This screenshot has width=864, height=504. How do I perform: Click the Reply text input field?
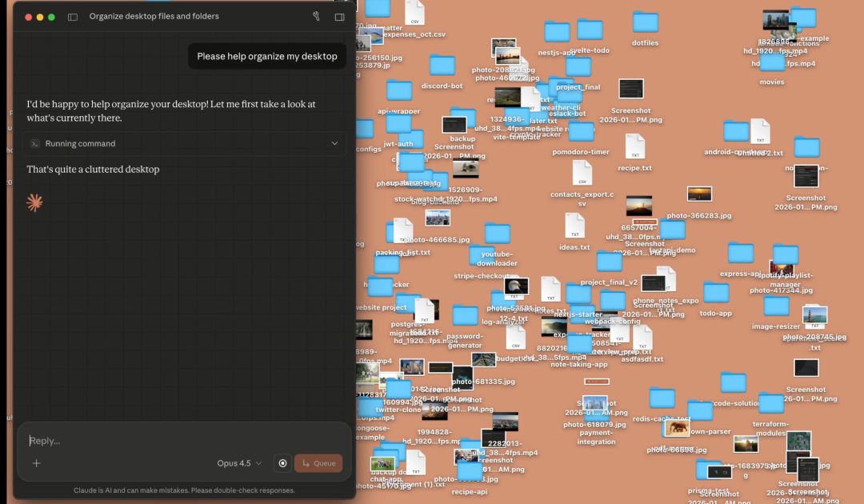[x=160, y=441]
